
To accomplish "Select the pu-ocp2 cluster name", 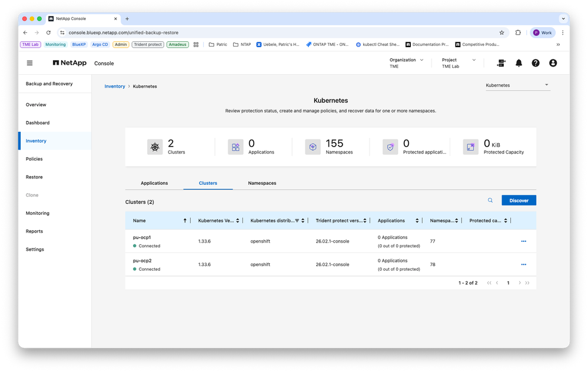I will click(x=142, y=261).
